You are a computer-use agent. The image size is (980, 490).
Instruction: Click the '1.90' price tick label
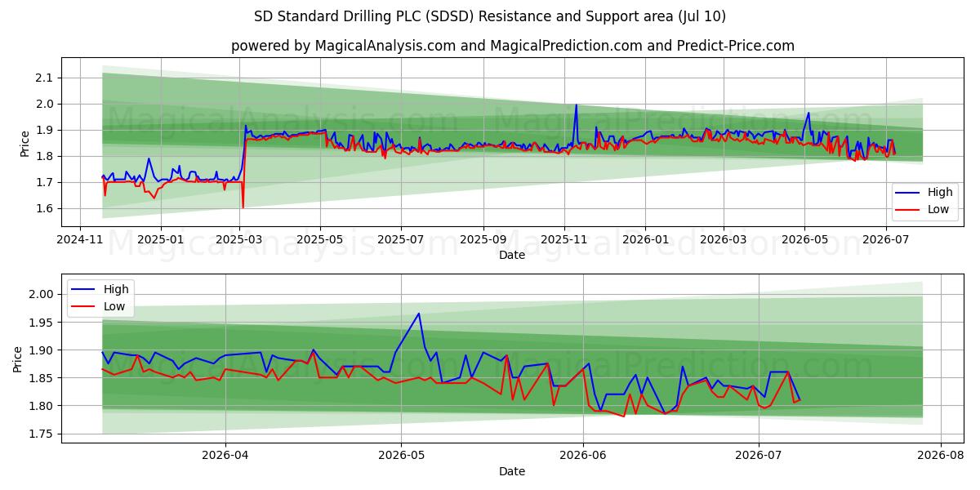point(41,350)
